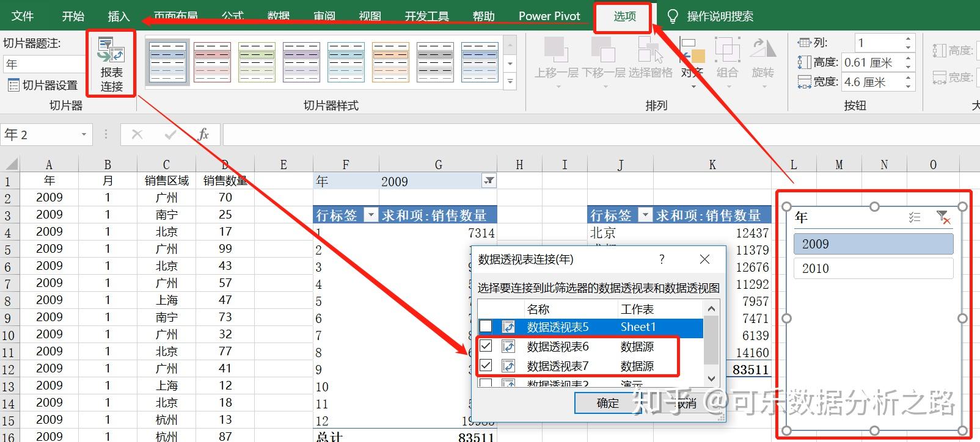Choose the blue slicer style thumbnail

pos(480,62)
